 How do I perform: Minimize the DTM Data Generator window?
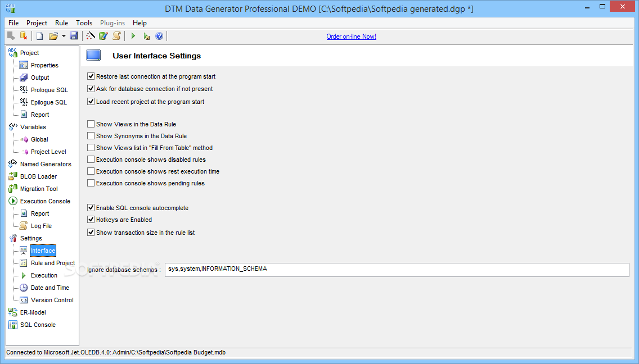click(587, 7)
